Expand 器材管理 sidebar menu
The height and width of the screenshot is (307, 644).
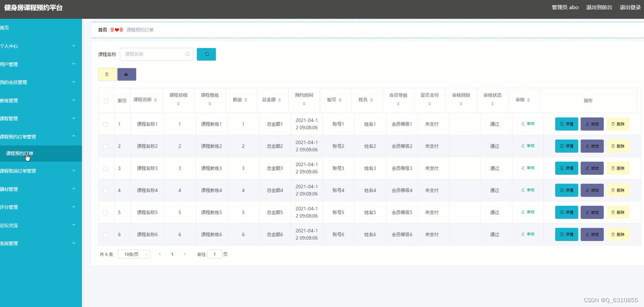(x=41, y=189)
